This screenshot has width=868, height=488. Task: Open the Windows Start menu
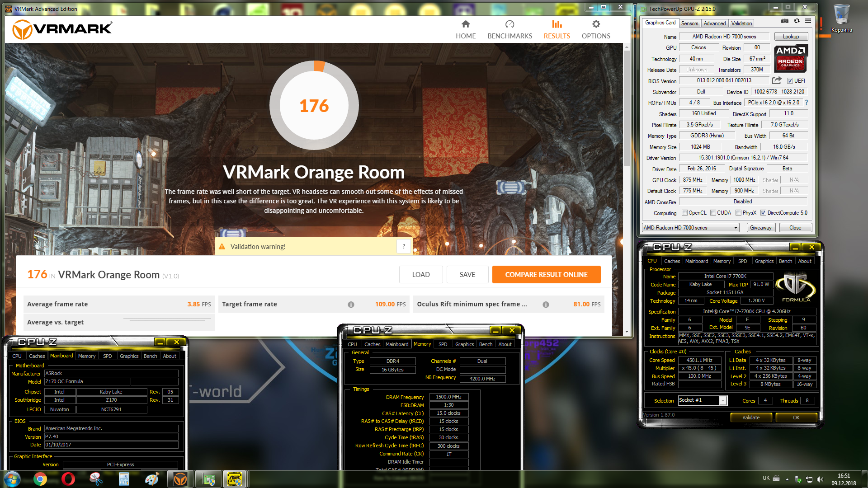12,479
